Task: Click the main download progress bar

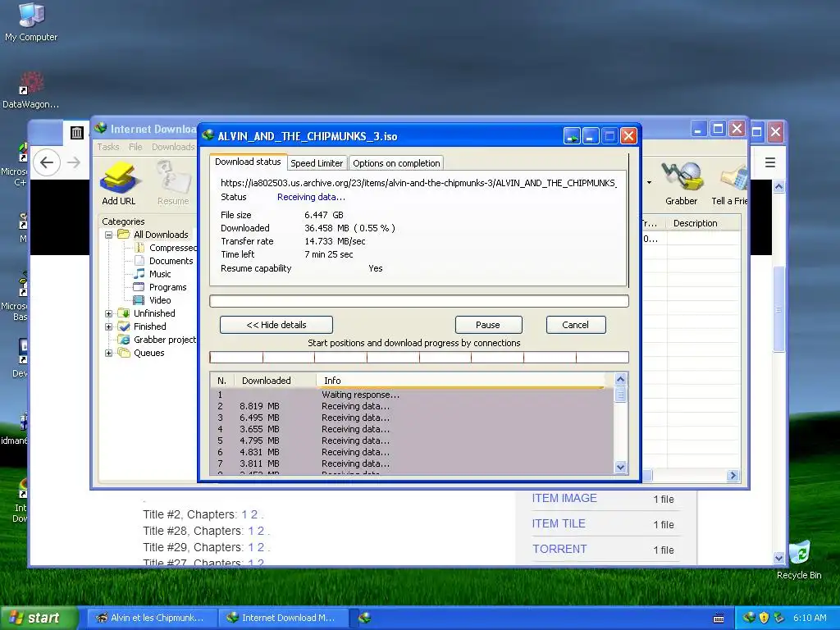Action: click(x=419, y=301)
